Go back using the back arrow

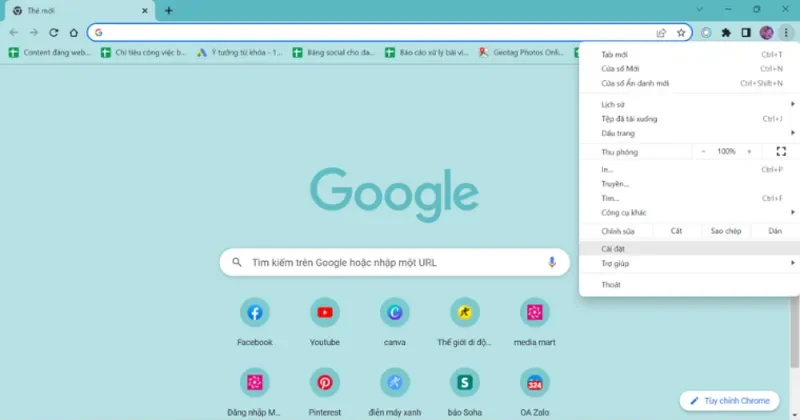click(x=14, y=33)
